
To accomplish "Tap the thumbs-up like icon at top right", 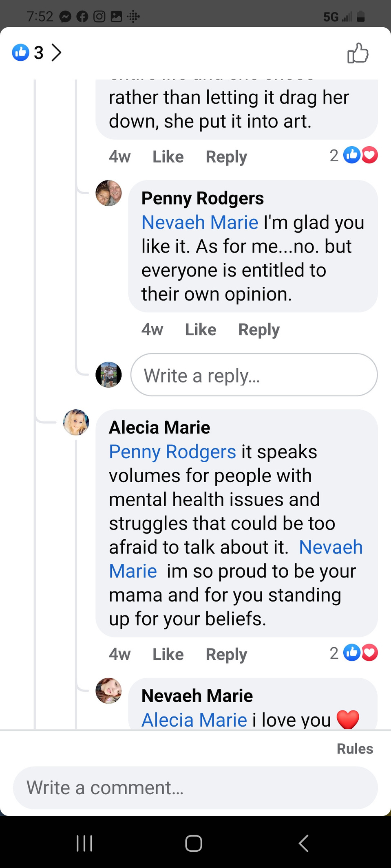I will click(x=358, y=53).
